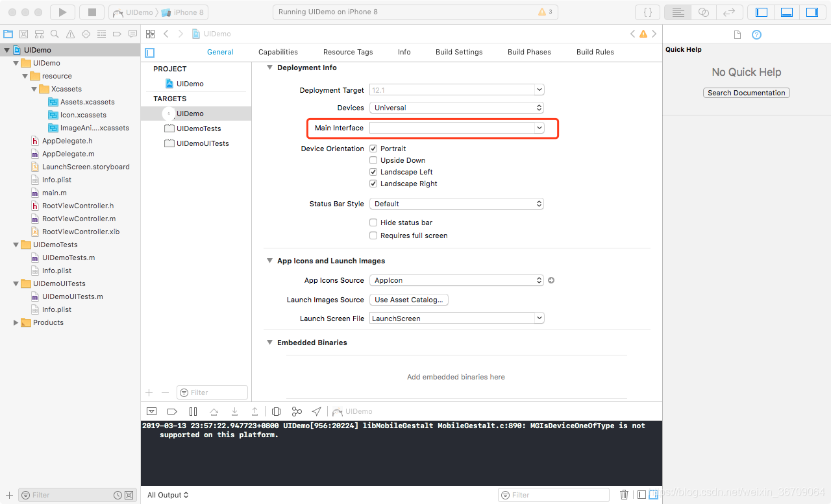Open the Status Bar Style dropdown
The width and height of the screenshot is (831, 504).
coord(456,204)
